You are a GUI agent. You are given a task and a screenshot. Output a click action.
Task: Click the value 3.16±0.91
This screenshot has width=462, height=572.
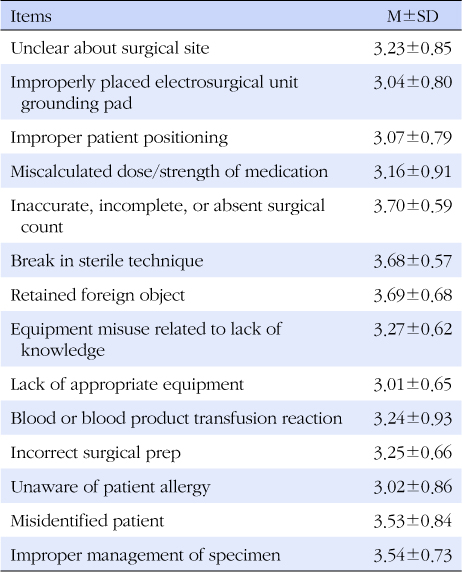(413, 171)
